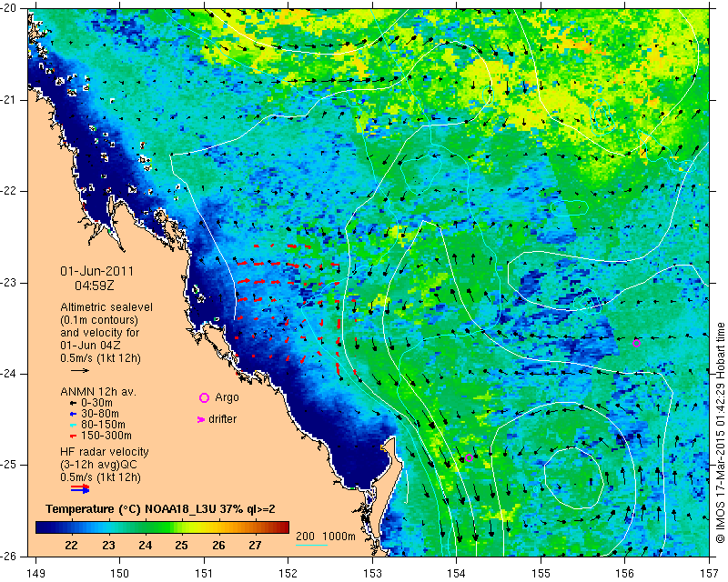Image resolution: width=728 pixels, height=582 pixels.
Task: Click the red and blue HF radar scale arrows
Action: click(x=80, y=488)
